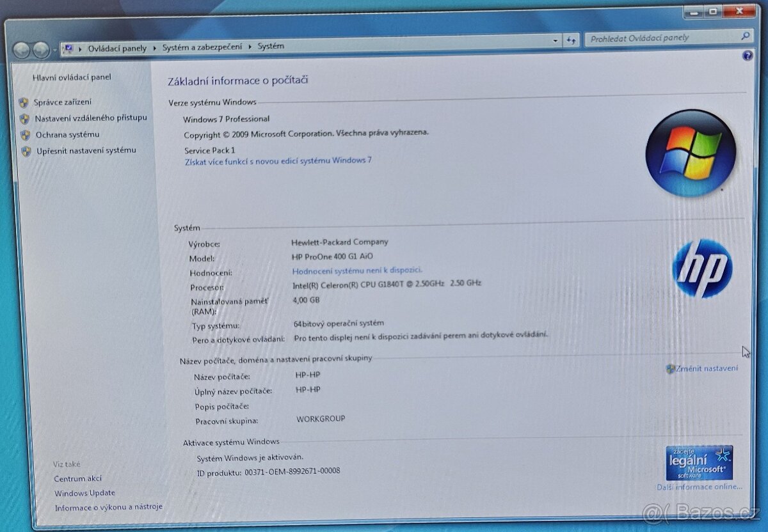Click Změnit nastavení link
The image size is (768, 532).
pos(707,368)
